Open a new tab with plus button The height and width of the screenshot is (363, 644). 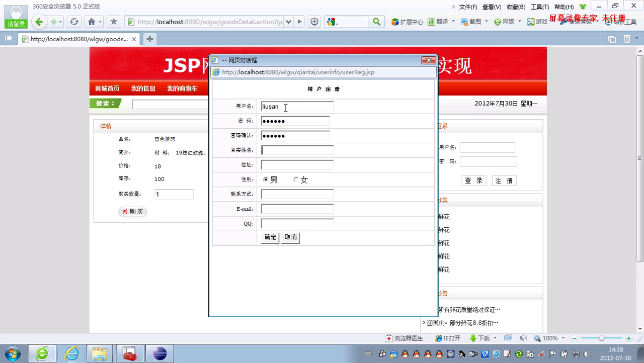pos(149,39)
